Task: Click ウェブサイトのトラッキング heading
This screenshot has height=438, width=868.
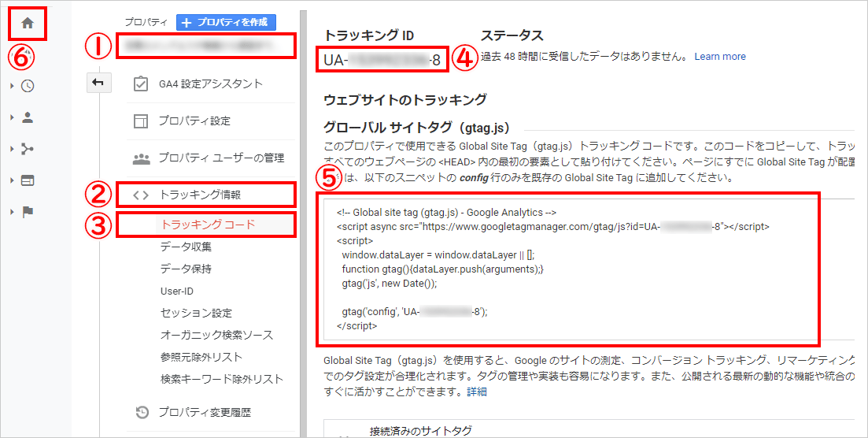Action: coord(405,100)
